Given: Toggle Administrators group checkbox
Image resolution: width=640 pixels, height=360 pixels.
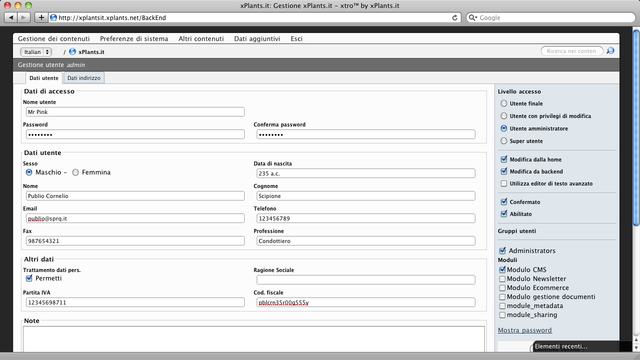Looking at the screenshot, I should click(502, 251).
